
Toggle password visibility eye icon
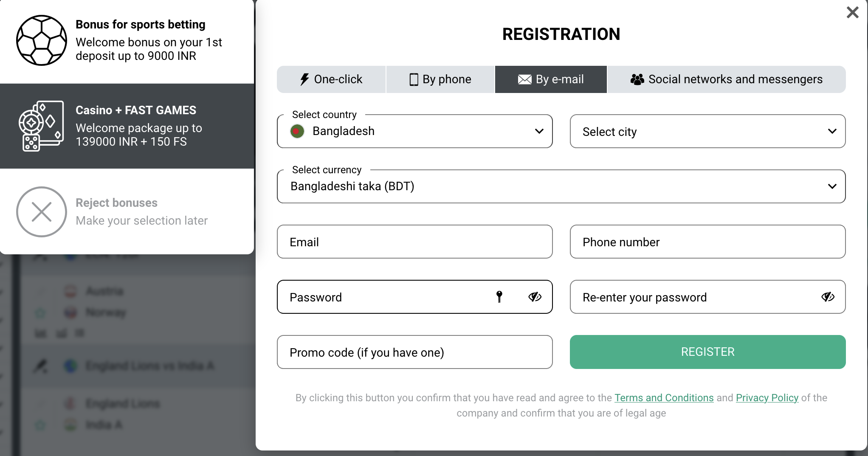(x=535, y=297)
